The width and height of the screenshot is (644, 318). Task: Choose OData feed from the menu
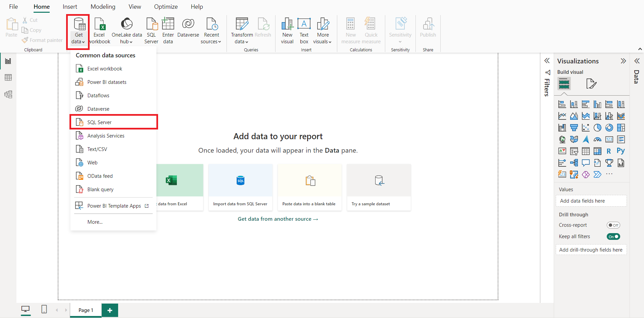pyautogui.click(x=114, y=176)
